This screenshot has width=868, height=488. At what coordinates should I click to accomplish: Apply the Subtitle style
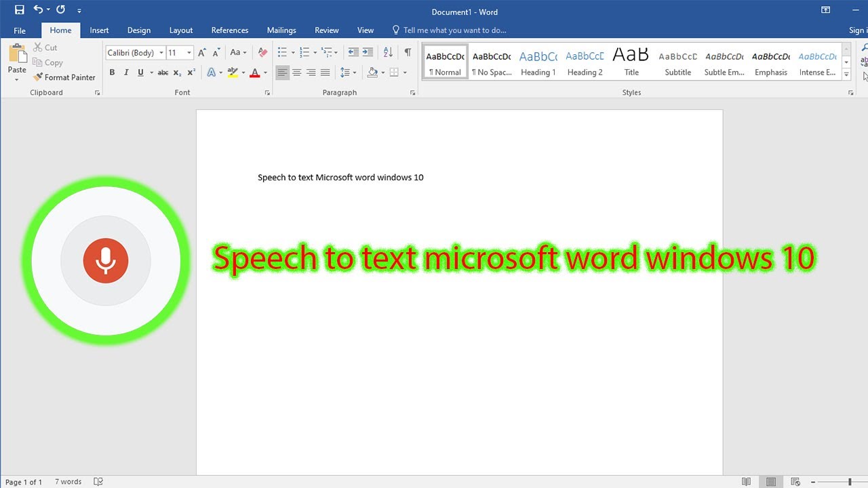pyautogui.click(x=678, y=62)
